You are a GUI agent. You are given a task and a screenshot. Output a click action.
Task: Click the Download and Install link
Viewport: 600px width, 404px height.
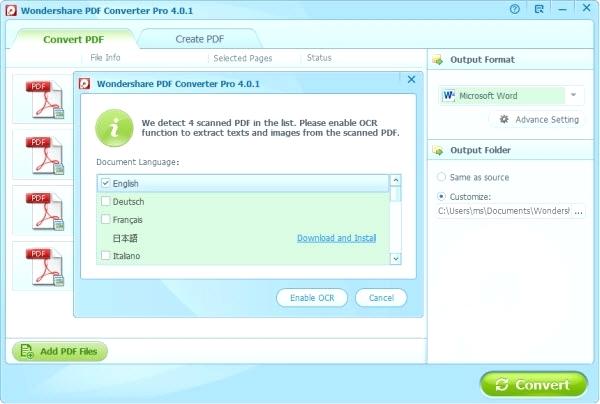(337, 238)
